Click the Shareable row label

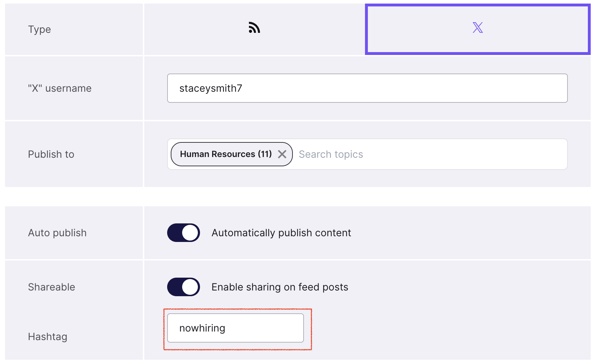51,287
